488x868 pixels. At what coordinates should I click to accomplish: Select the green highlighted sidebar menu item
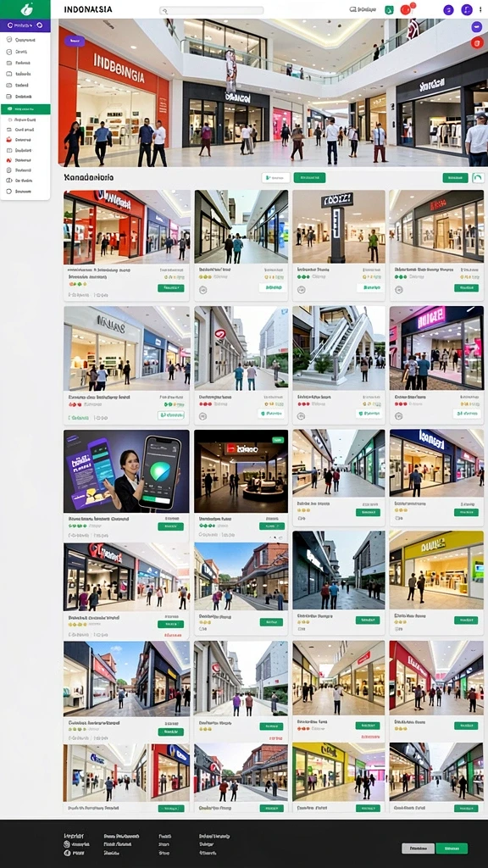click(25, 109)
